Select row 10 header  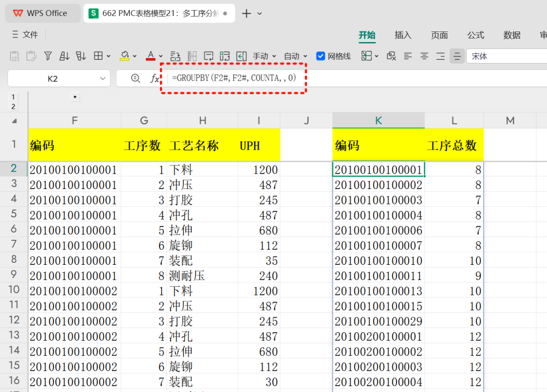[x=14, y=289]
